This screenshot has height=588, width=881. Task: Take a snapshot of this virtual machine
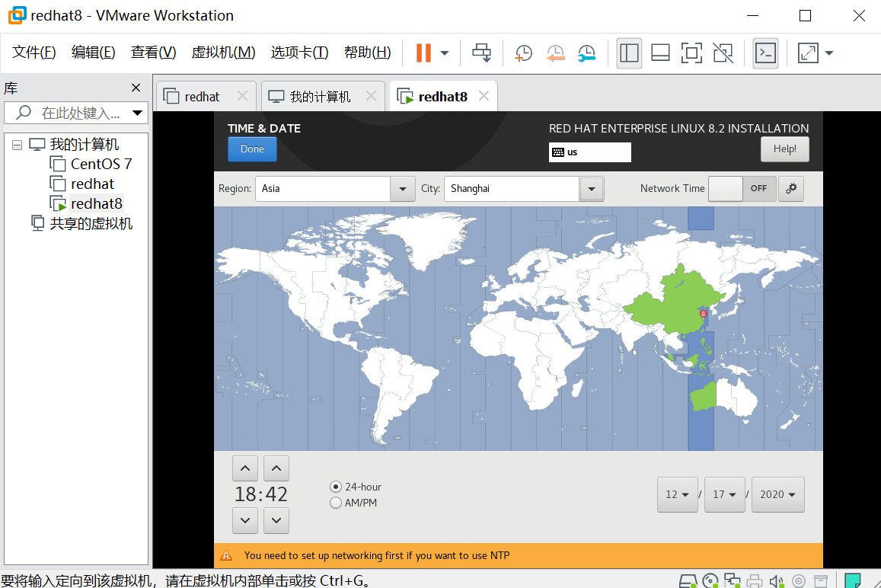(x=524, y=53)
